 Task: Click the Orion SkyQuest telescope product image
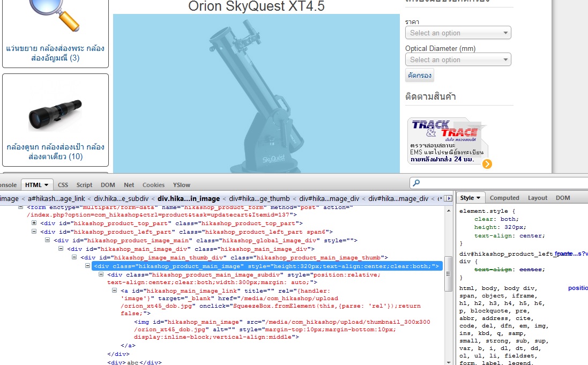click(256, 93)
